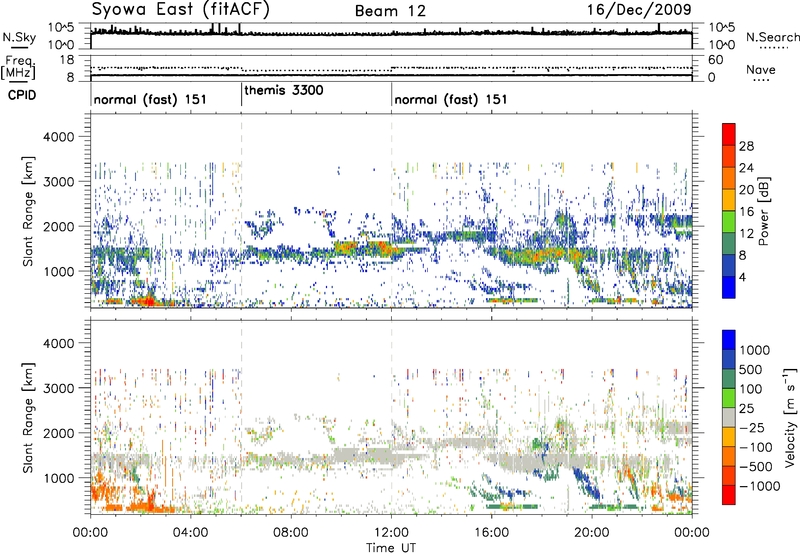Click the "-500" label on the velocity scale

click(756, 467)
